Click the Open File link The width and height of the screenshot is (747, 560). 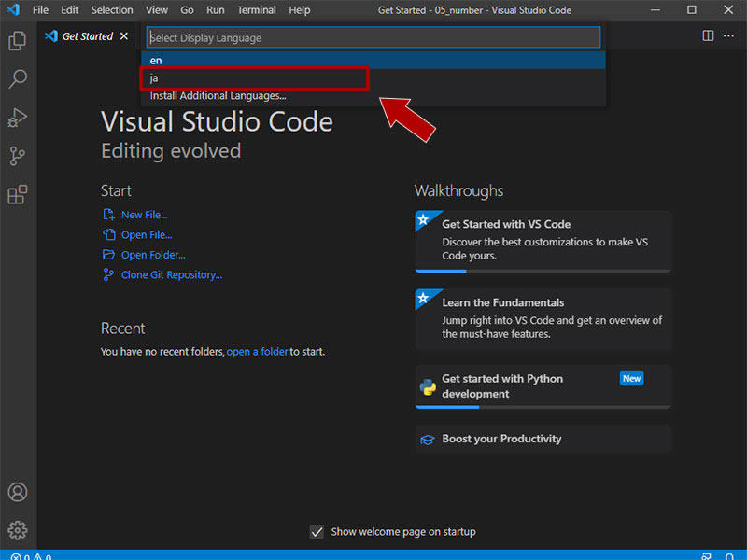[x=147, y=235]
